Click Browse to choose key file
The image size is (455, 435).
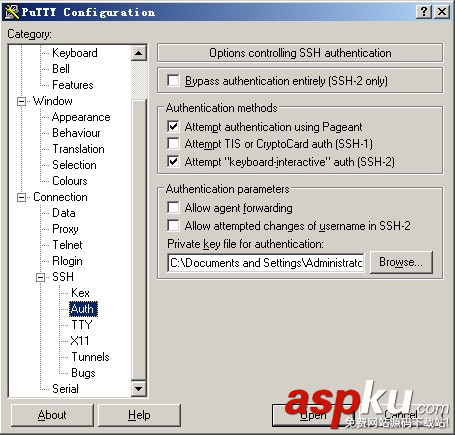point(401,262)
